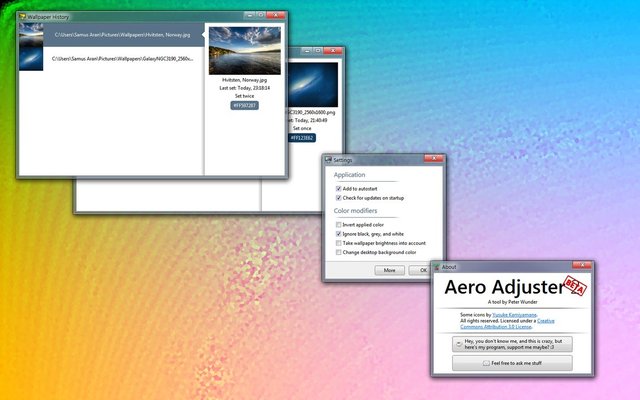Toggle Check for updates on startup

pyautogui.click(x=339, y=198)
